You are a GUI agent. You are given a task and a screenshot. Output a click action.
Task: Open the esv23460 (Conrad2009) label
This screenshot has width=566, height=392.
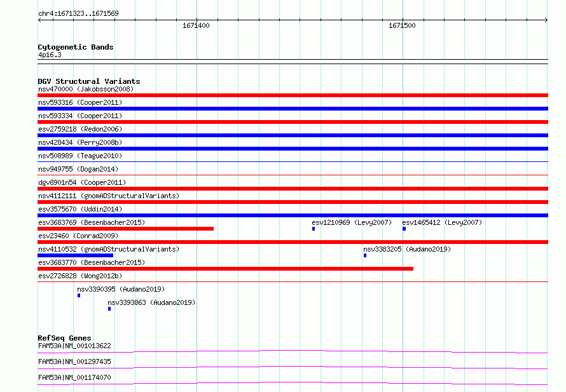pos(78,236)
